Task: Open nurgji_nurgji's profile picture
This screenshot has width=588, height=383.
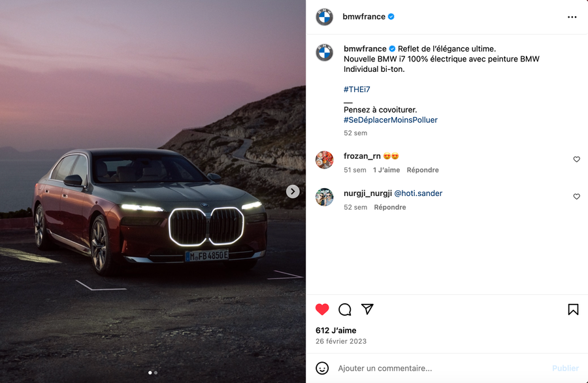Action: click(324, 197)
